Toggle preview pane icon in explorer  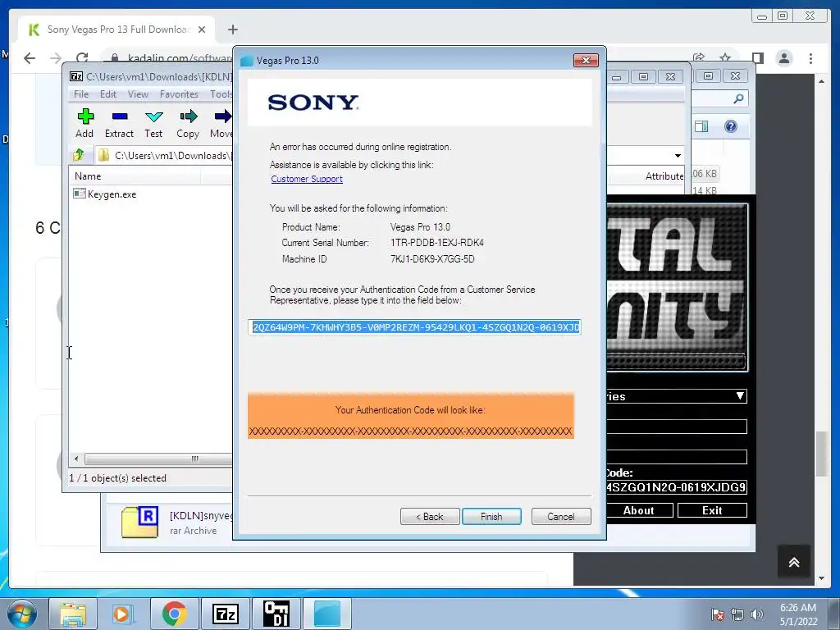point(701,126)
